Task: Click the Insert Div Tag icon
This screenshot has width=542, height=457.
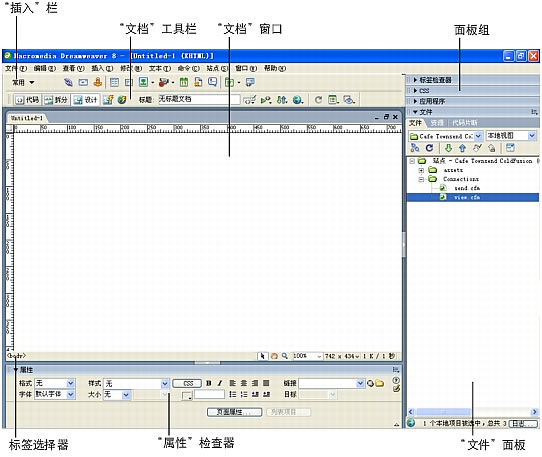Action: [x=129, y=82]
